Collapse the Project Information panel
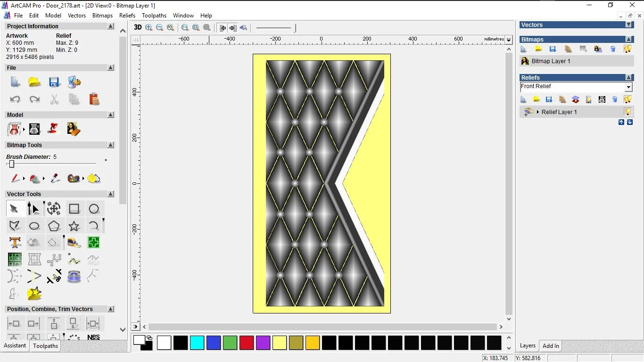The image size is (644, 362). (x=111, y=26)
